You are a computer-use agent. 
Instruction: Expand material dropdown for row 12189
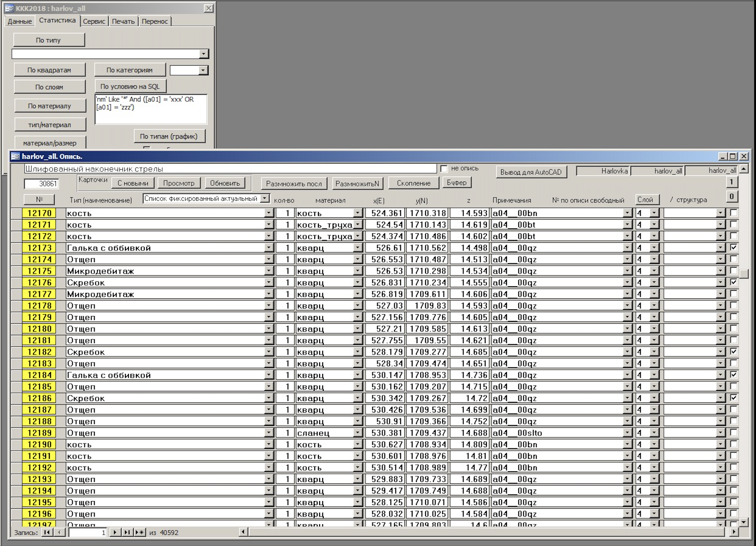pos(358,433)
